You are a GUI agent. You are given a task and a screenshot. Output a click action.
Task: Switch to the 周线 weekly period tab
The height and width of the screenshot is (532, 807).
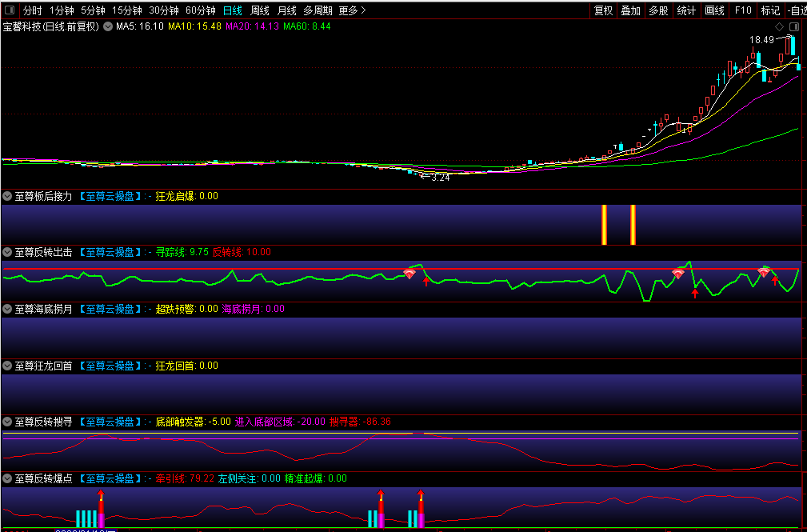259,10
